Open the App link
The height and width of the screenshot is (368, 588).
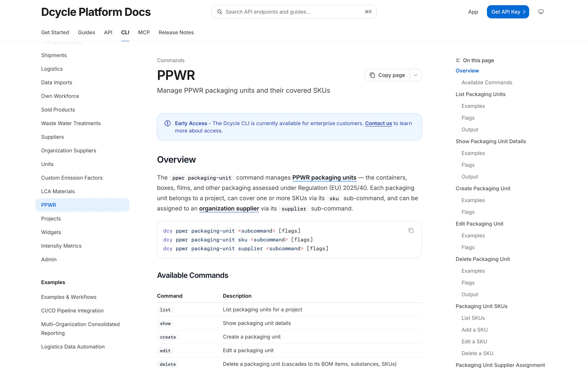tap(473, 12)
